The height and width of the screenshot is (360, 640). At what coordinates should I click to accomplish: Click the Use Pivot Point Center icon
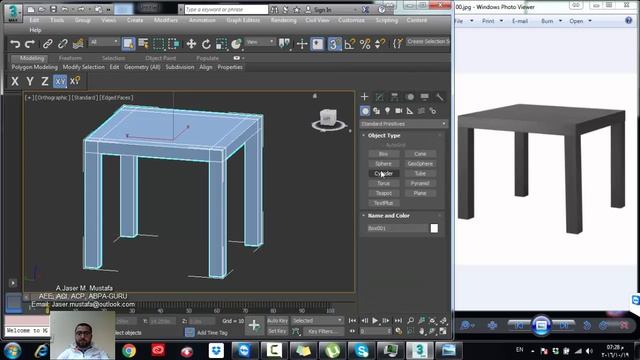[284, 44]
